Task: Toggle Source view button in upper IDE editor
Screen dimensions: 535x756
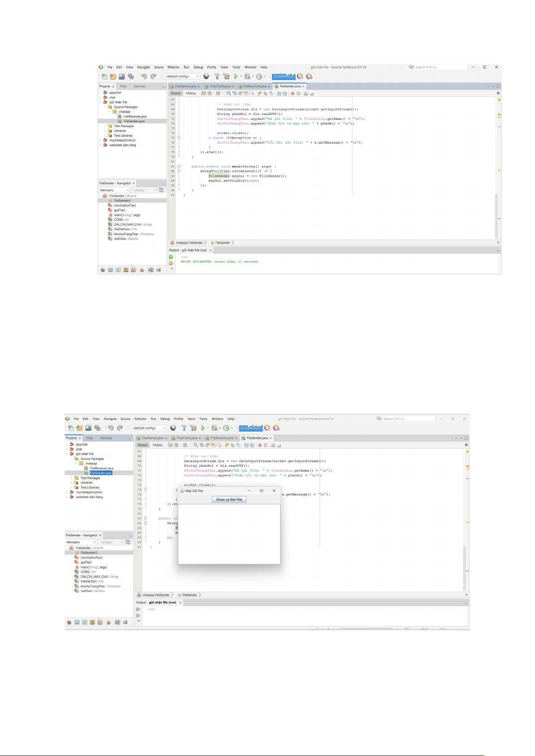Action: point(176,93)
